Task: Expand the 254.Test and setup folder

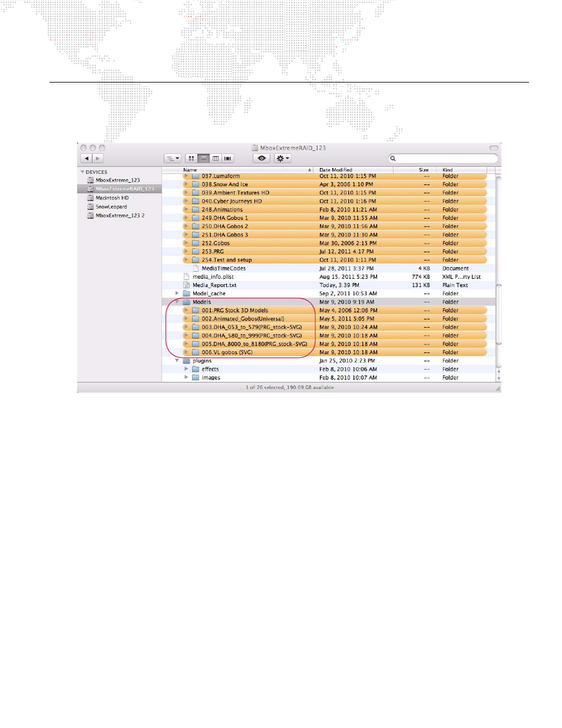Action: coord(186,260)
